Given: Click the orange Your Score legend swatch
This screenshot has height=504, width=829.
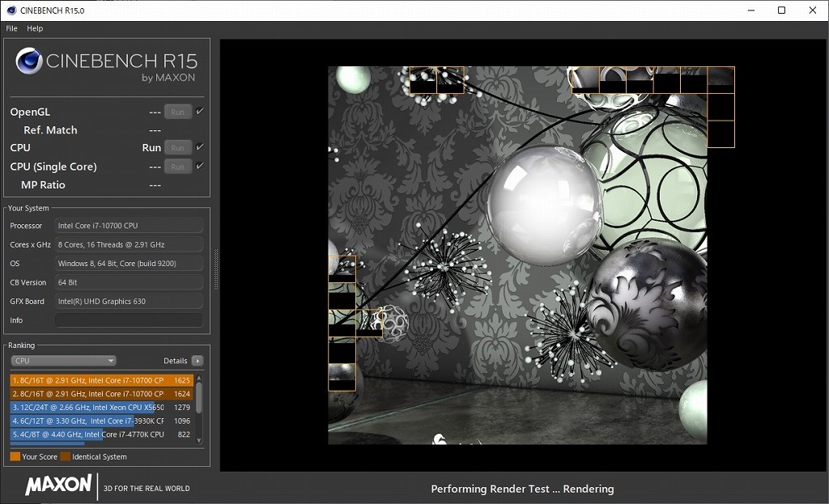Looking at the screenshot, I should pyautogui.click(x=15, y=457).
